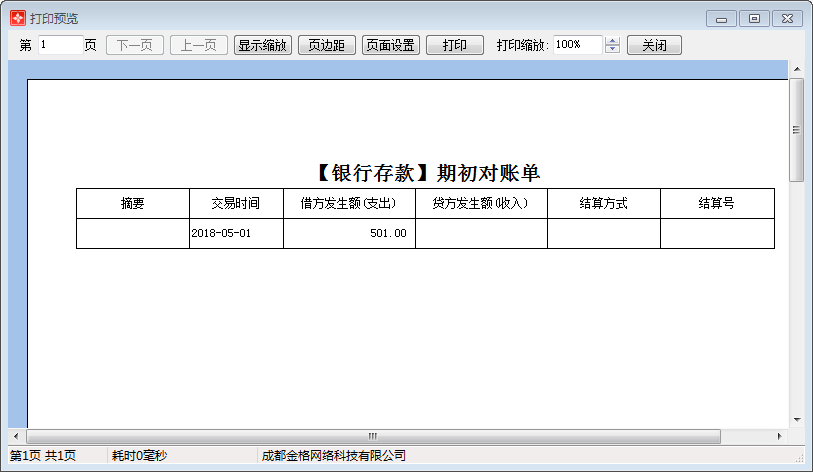Open the 页边距 margins settings

(326, 45)
